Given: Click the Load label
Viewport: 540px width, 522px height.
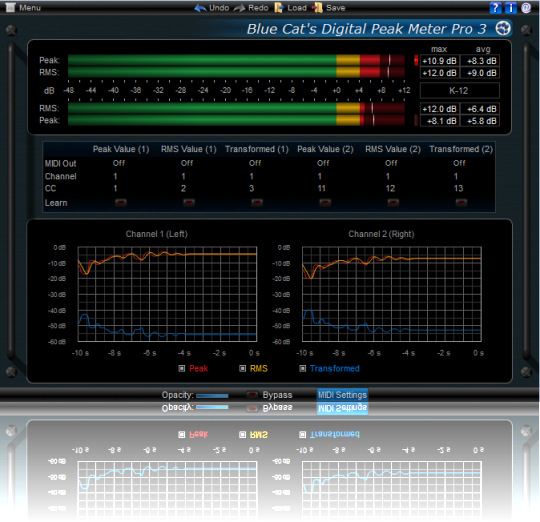Looking at the screenshot, I should [x=297, y=8].
